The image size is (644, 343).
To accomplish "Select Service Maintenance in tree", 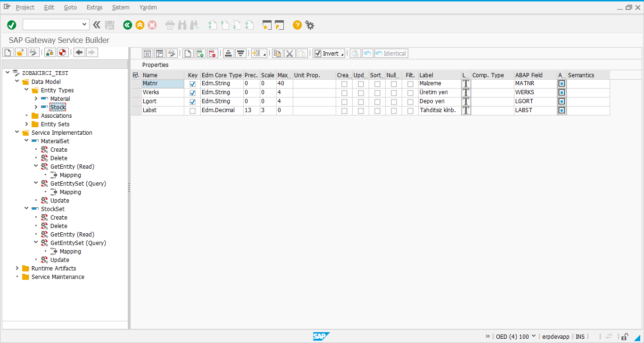I will click(x=58, y=277).
